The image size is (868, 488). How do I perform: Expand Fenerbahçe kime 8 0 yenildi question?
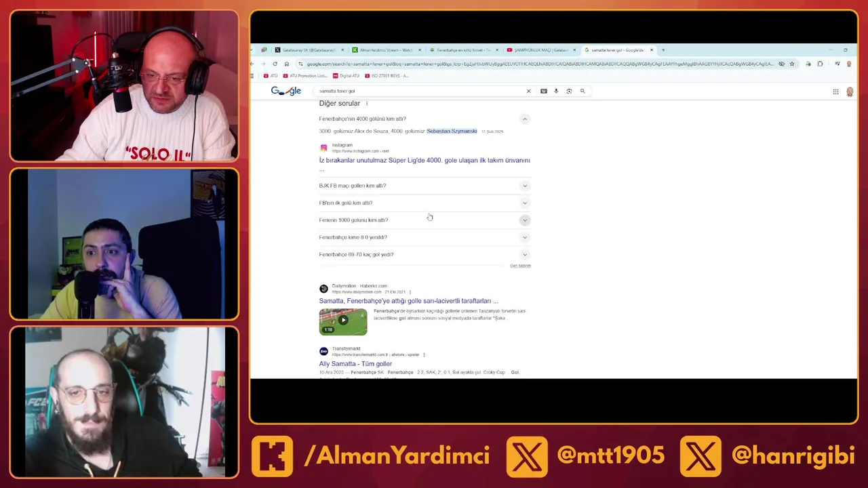tap(525, 237)
